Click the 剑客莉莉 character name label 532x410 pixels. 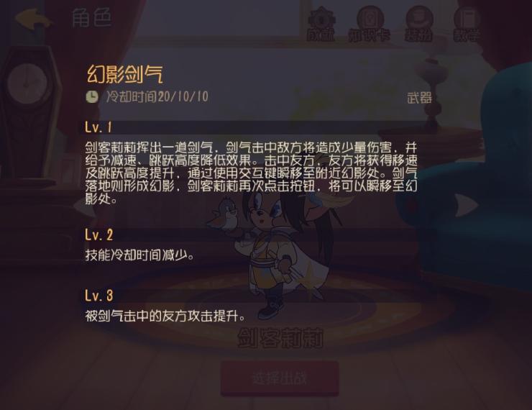coord(280,338)
